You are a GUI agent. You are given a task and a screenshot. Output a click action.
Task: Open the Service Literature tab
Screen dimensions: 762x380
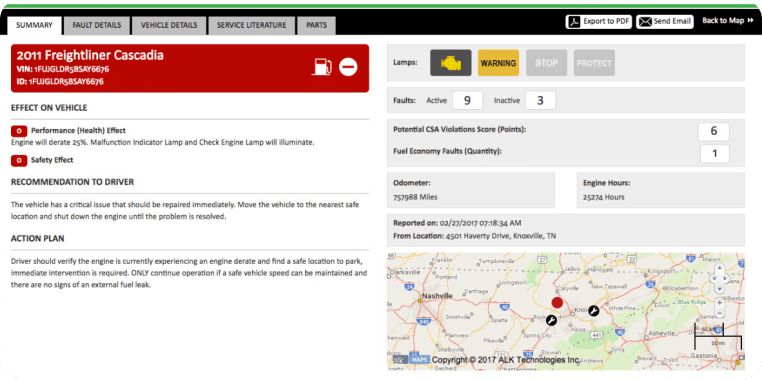coord(251,25)
